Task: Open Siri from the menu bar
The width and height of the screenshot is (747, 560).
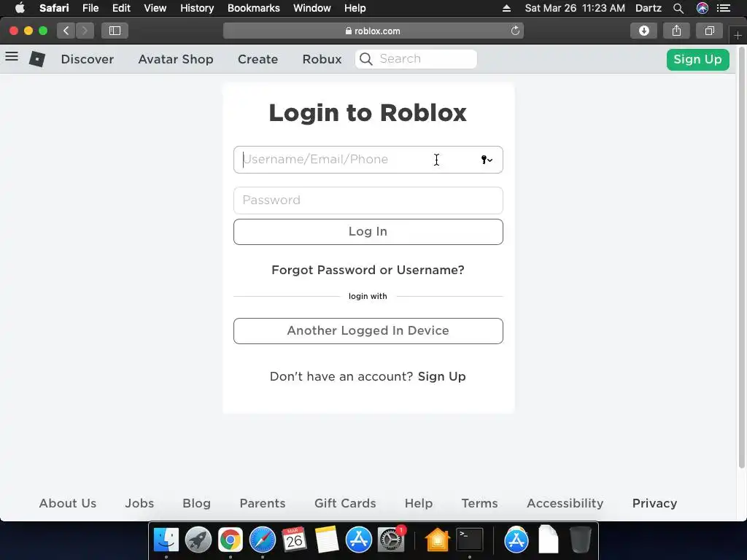Action: click(703, 8)
